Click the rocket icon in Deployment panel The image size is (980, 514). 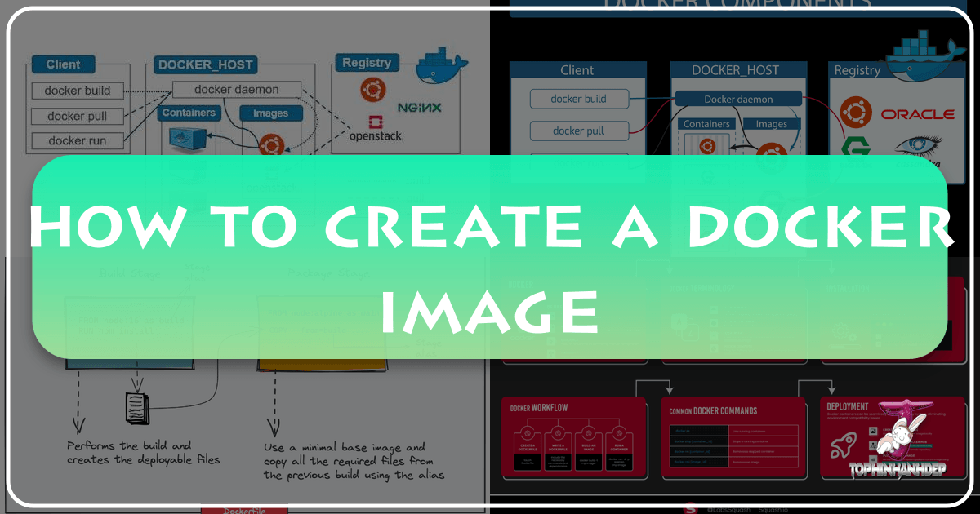point(842,445)
